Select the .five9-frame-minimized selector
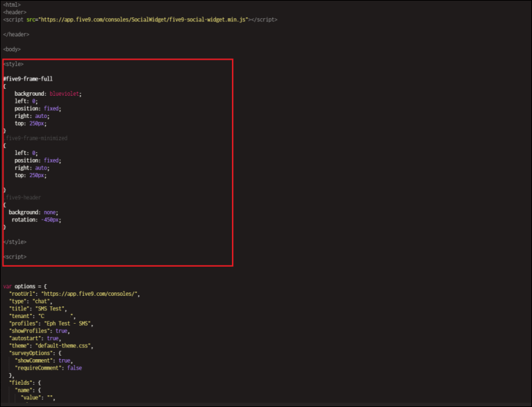 pyautogui.click(x=35, y=138)
